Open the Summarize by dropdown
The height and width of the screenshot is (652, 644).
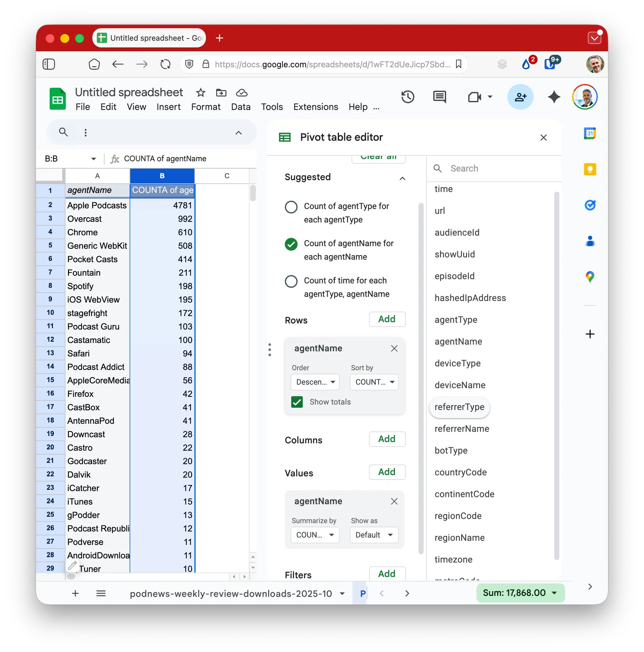[x=315, y=535]
